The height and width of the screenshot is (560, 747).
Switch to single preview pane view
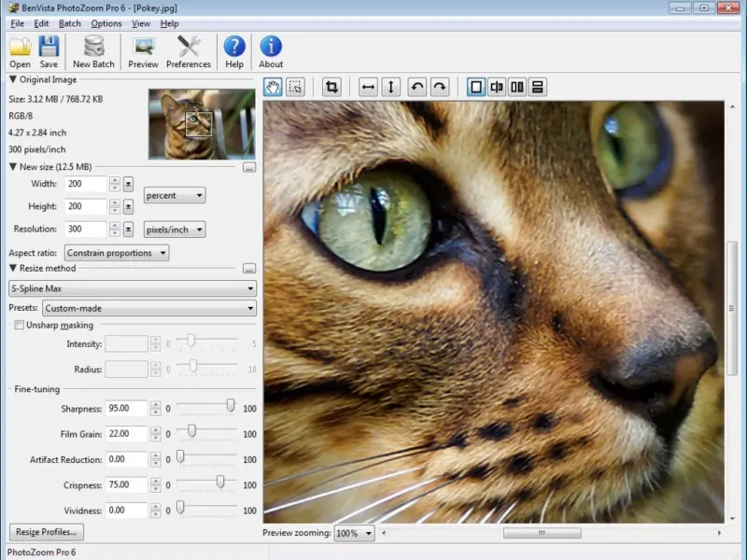[x=476, y=87]
